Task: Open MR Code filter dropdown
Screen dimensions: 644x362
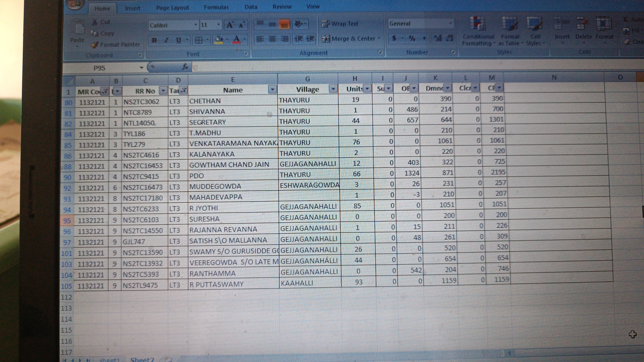Action: (x=105, y=91)
